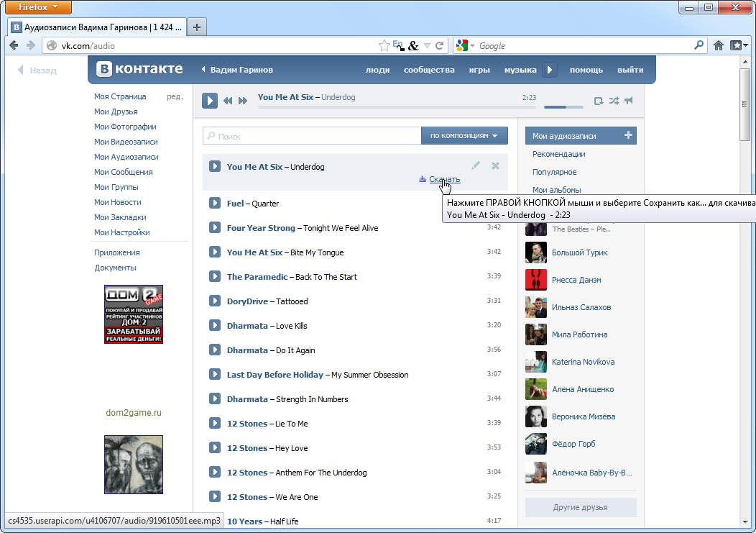Reload the page
The width and height of the screenshot is (756, 533).
tap(439, 45)
